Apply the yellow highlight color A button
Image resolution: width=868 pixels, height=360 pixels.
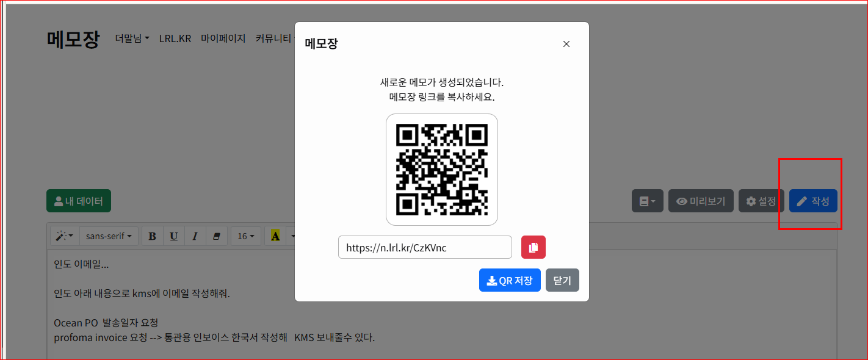275,236
